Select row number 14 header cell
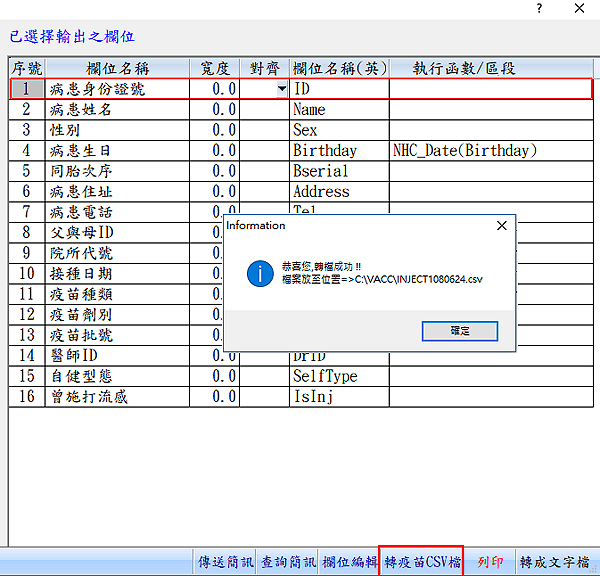600x576 pixels. click(26, 356)
